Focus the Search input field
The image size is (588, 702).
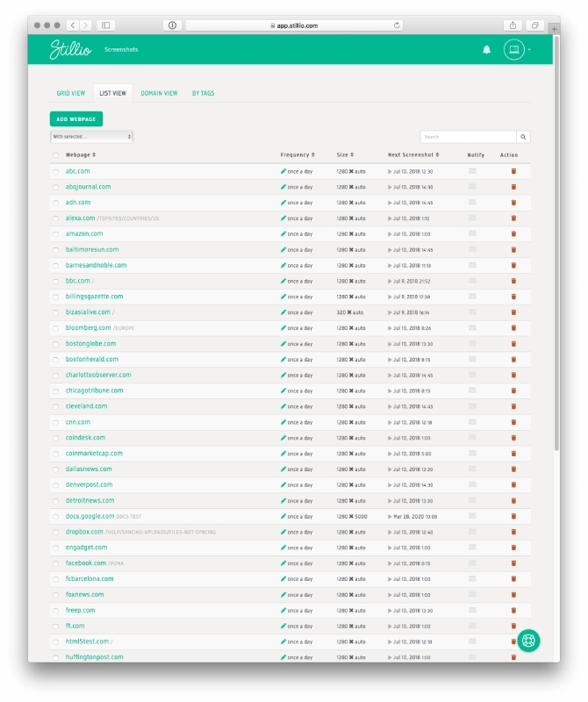point(468,137)
